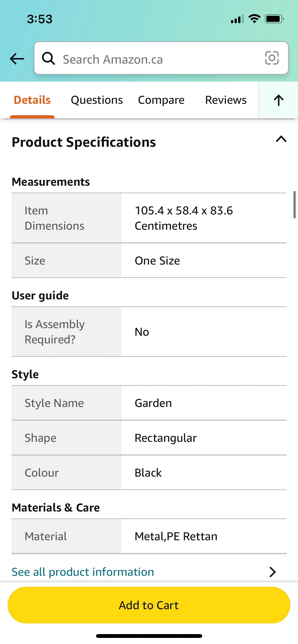Open the Compare tab

click(x=161, y=100)
